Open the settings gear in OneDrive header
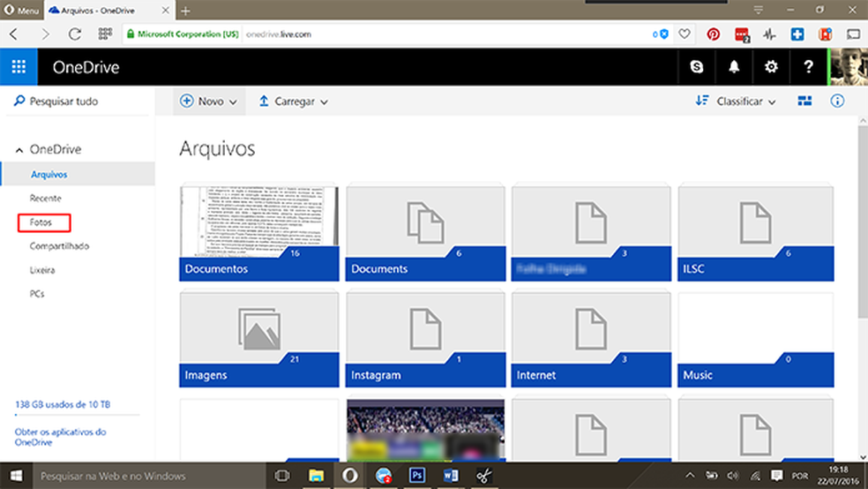Screen dimensions: 868x489 [x=771, y=67]
